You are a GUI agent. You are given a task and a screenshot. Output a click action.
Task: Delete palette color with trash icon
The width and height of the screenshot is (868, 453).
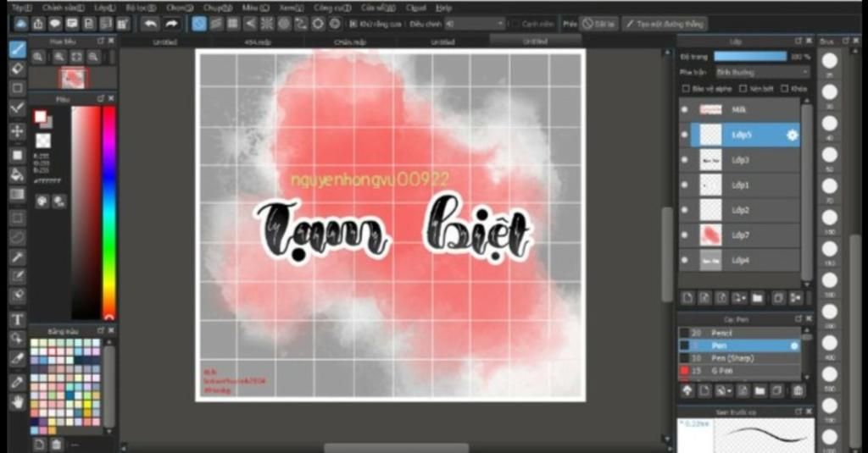point(56,444)
